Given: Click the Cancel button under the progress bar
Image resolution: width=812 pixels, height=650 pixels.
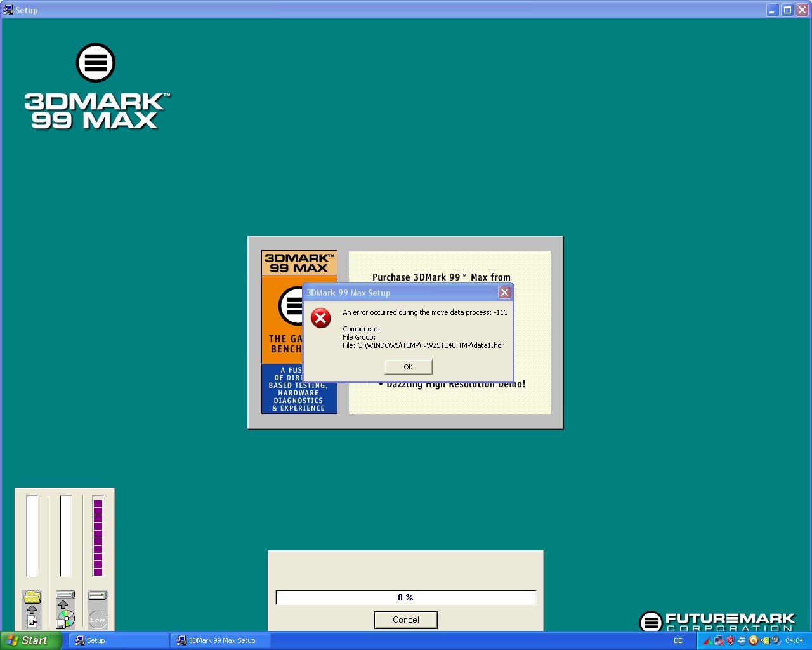Looking at the screenshot, I should tap(405, 620).
